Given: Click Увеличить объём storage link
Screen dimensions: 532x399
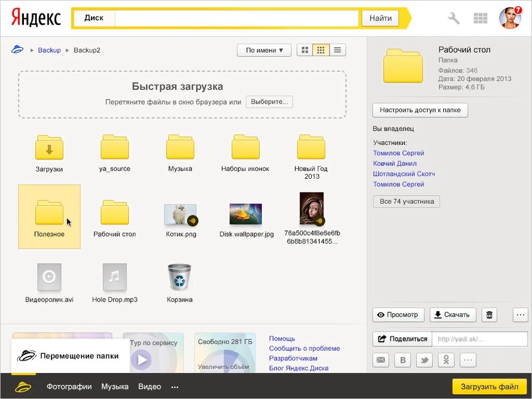Looking at the screenshot, I should (x=223, y=367).
